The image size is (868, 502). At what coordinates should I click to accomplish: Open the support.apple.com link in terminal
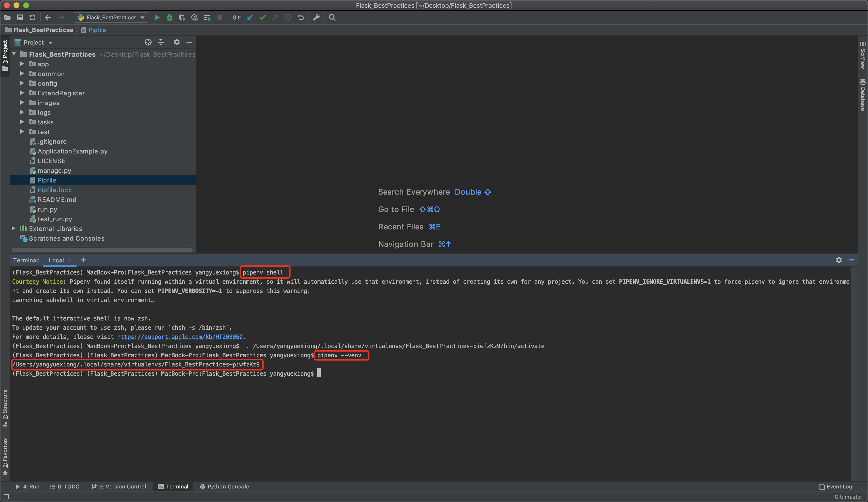(179, 337)
